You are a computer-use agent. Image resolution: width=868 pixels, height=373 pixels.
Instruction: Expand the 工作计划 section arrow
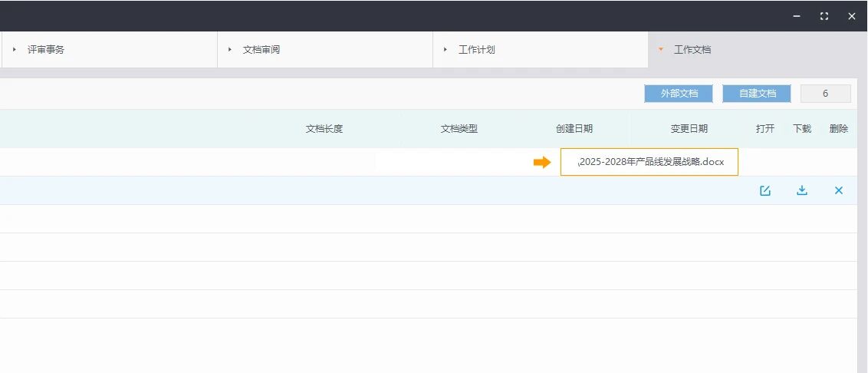coord(445,49)
